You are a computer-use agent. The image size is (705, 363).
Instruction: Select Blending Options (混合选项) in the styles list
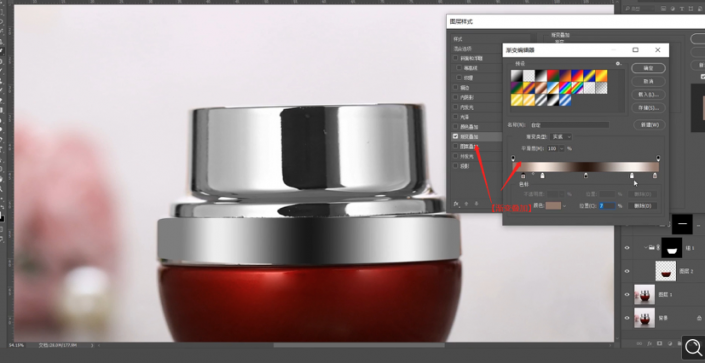click(463, 49)
